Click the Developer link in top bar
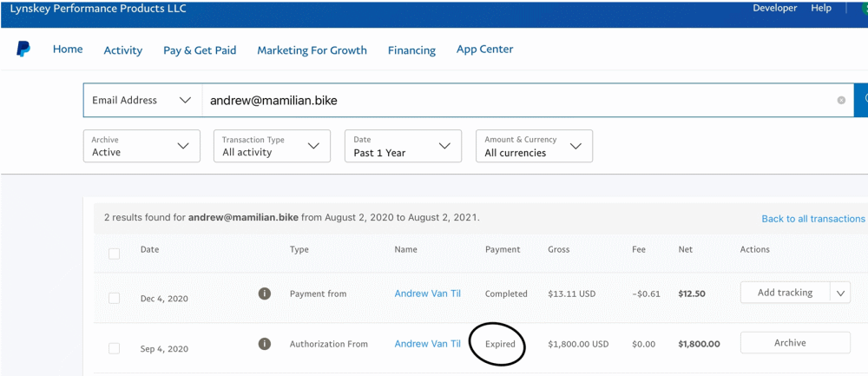This screenshot has height=376, width=868. tap(775, 9)
